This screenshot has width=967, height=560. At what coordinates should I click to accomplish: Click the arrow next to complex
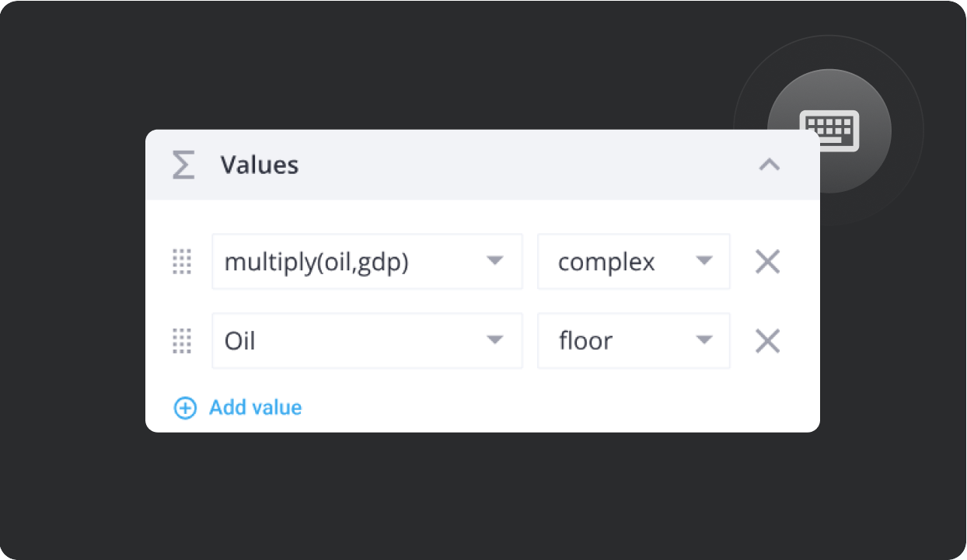[x=704, y=261]
